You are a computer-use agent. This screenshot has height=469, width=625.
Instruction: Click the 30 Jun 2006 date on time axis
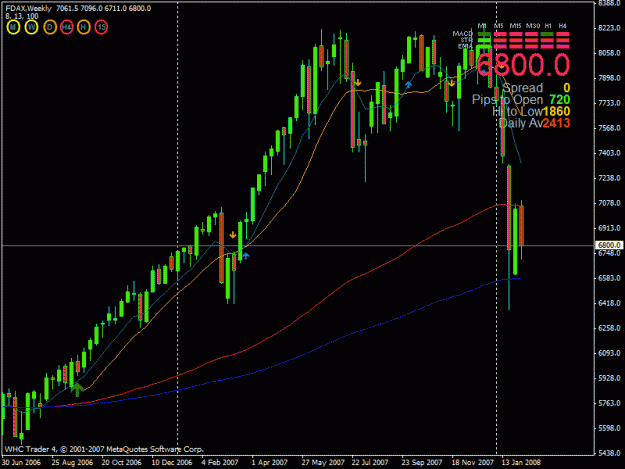tap(21, 462)
